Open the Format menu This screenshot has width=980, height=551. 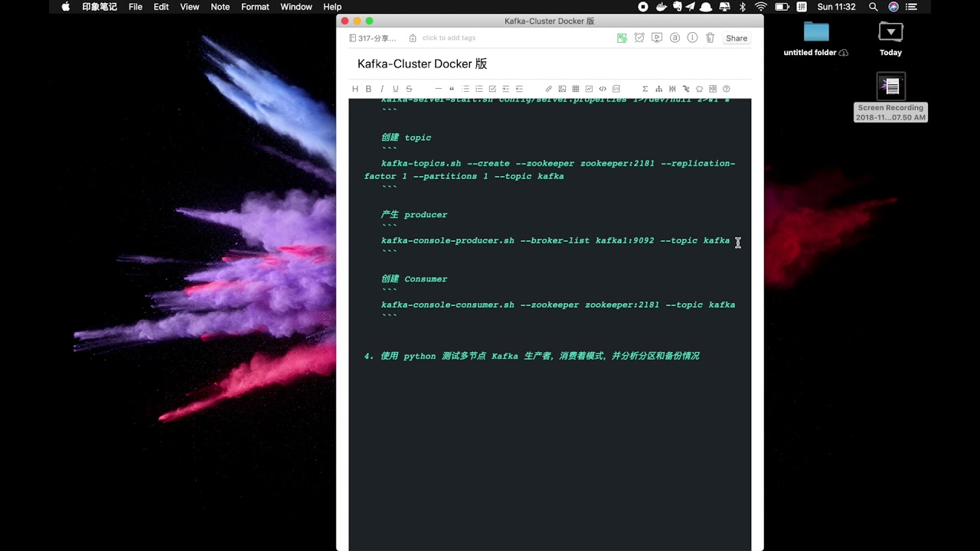pos(255,7)
